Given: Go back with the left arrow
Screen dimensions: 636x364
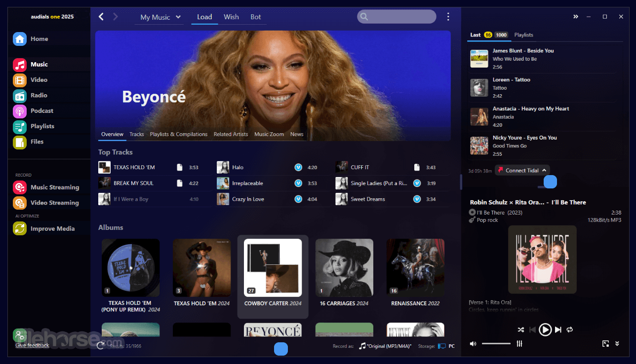Looking at the screenshot, I should pyautogui.click(x=101, y=17).
